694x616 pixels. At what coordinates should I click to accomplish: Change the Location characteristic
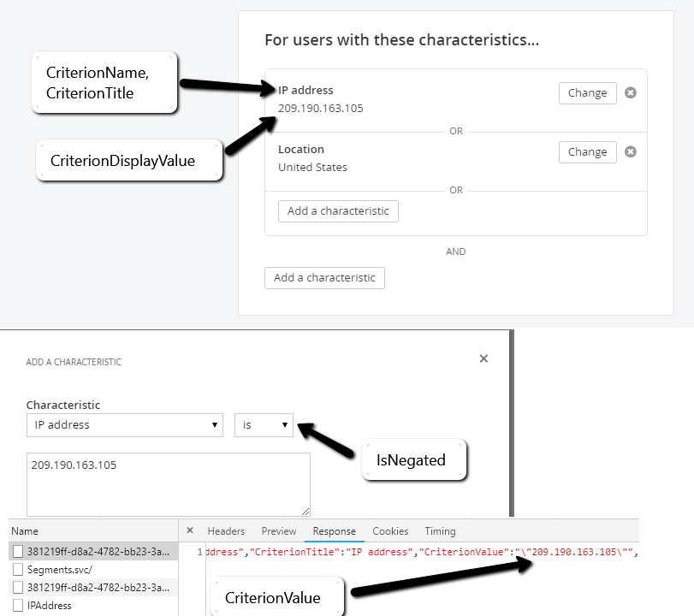point(587,152)
